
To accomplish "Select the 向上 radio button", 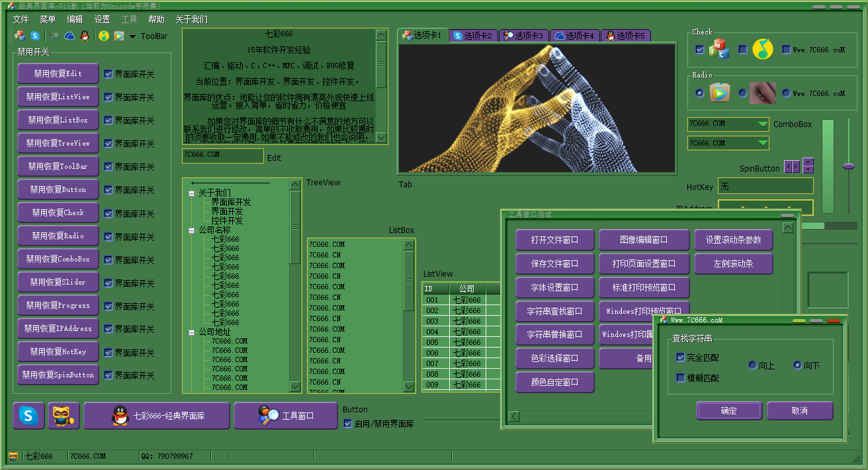I will pos(752,365).
